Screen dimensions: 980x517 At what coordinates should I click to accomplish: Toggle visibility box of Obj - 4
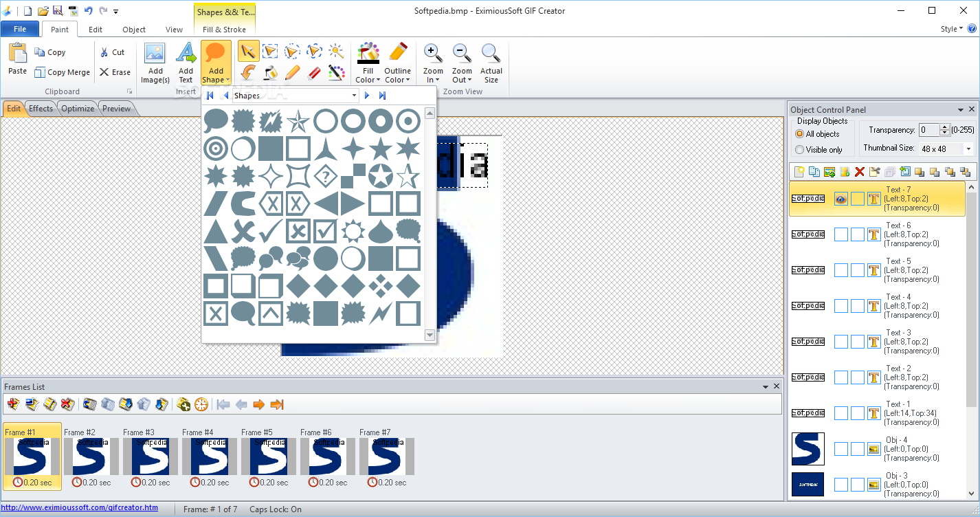(x=841, y=449)
